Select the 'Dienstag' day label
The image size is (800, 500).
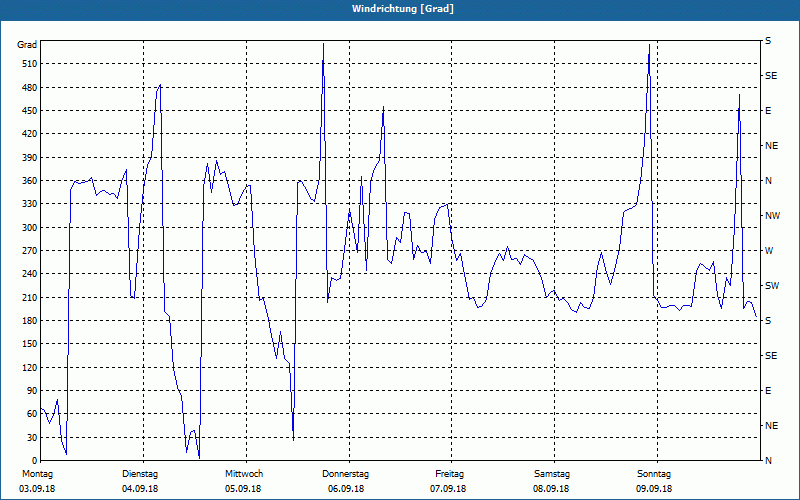tap(140, 474)
